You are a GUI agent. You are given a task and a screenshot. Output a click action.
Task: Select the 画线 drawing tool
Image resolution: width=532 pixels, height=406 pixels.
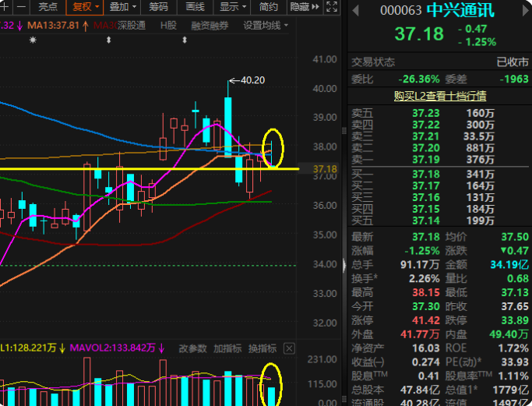pos(195,7)
